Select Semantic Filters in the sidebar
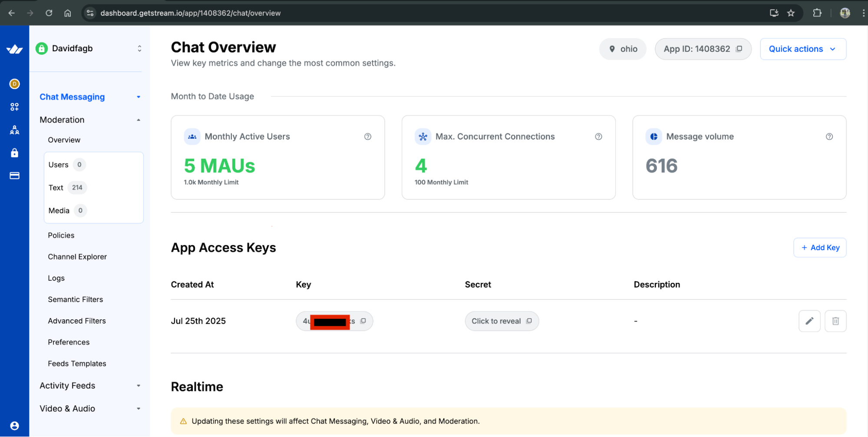 click(x=76, y=299)
